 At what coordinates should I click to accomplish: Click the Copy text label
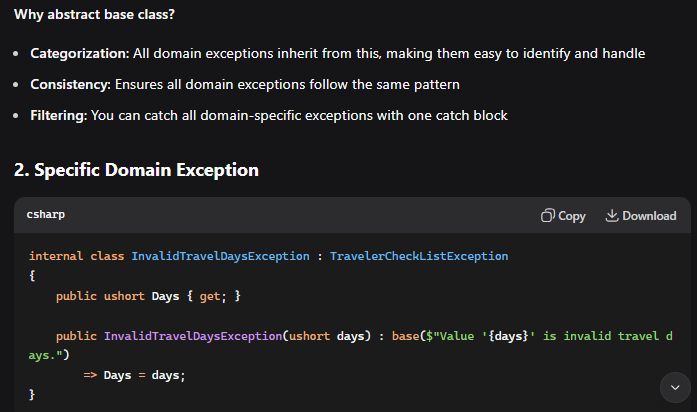[572, 216]
